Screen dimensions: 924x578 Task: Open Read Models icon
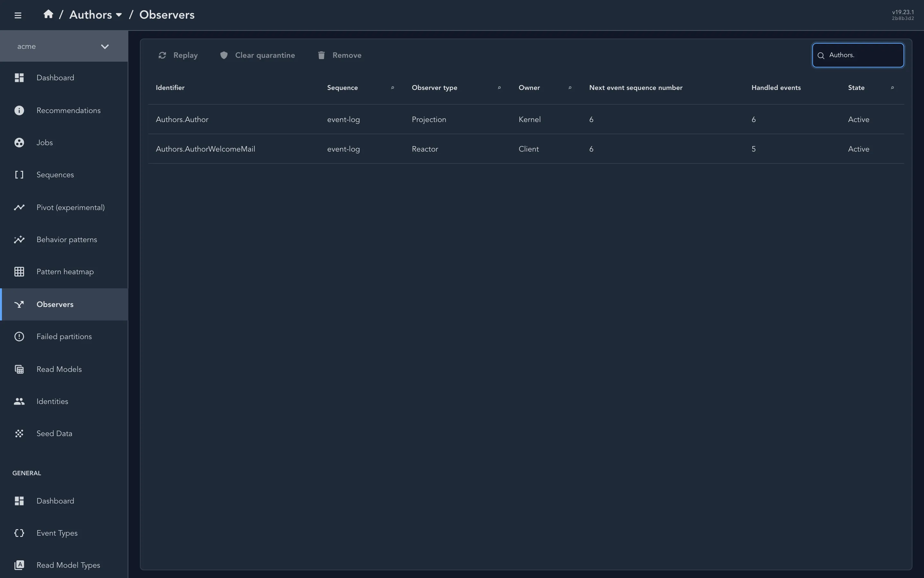click(x=19, y=369)
